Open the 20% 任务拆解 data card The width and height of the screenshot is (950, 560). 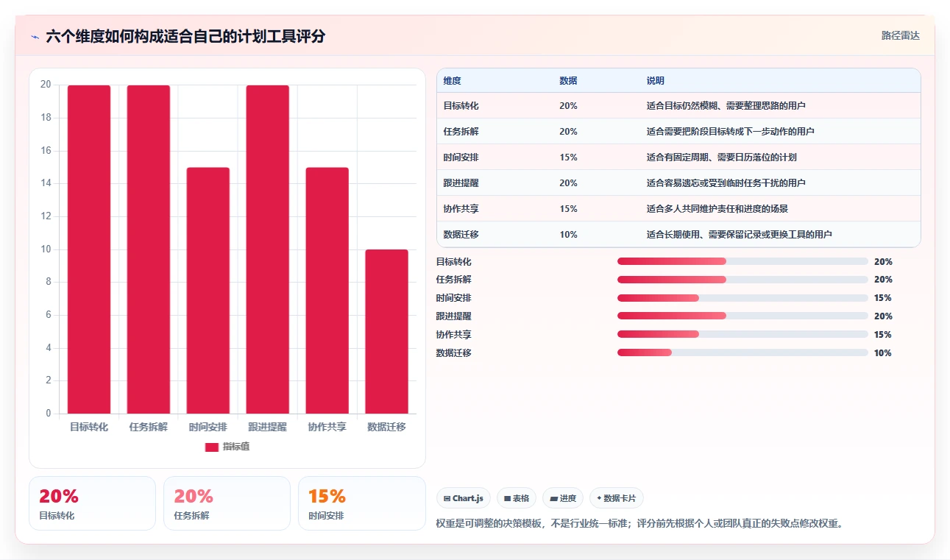pyautogui.click(x=227, y=503)
